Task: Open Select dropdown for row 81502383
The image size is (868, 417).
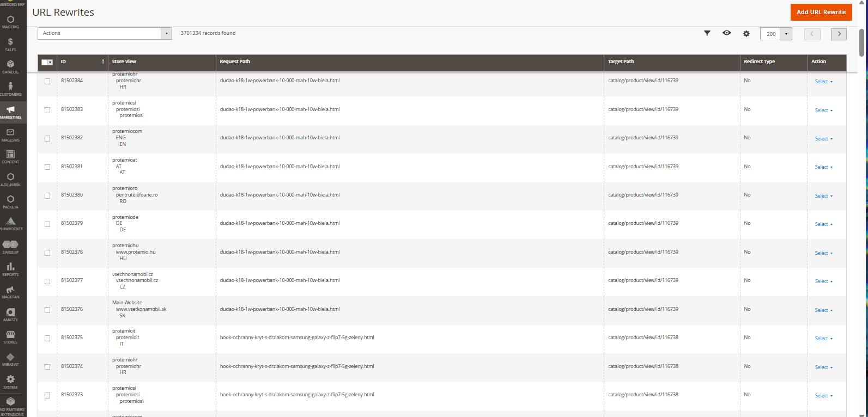Action: pyautogui.click(x=823, y=111)
